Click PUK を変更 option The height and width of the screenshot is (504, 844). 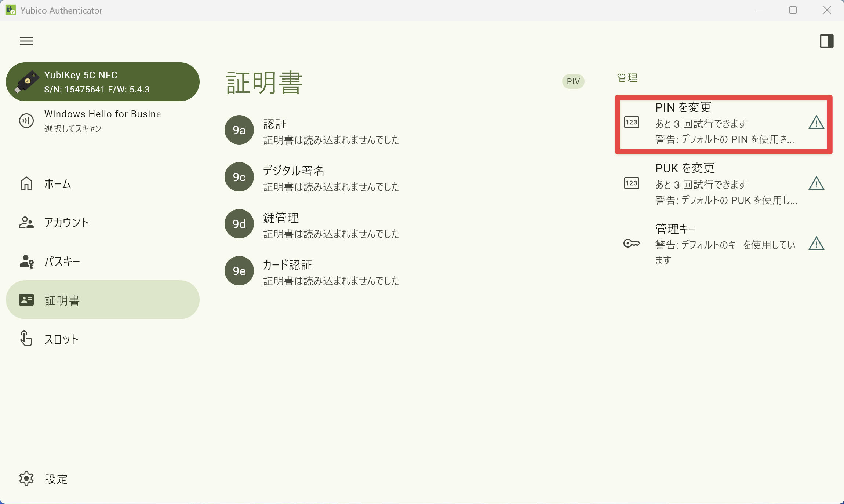[x=724, y=184]
